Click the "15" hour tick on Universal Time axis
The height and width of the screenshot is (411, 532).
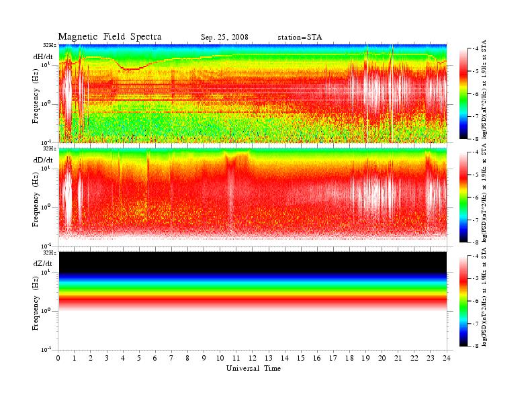[301, 358]
